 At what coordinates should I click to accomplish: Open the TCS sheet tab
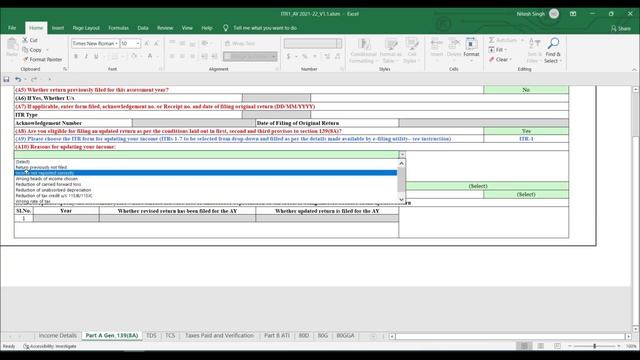click(170, 336)
